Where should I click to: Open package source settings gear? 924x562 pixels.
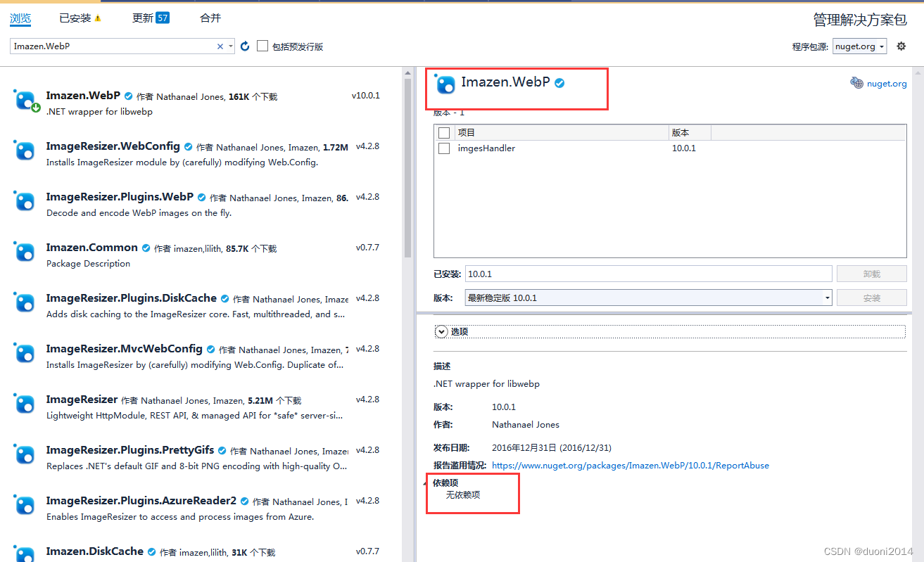901,46
